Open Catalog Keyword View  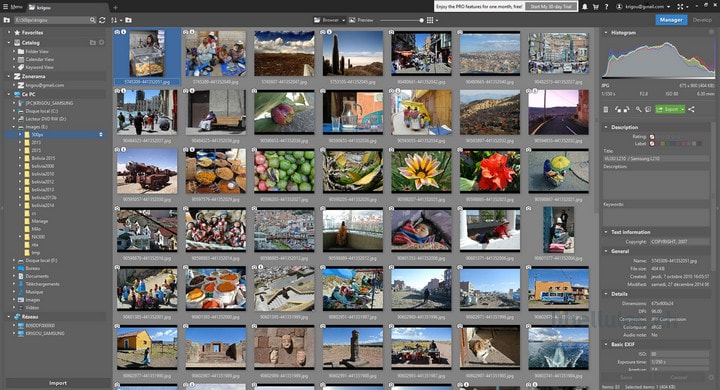coord(39,67)
